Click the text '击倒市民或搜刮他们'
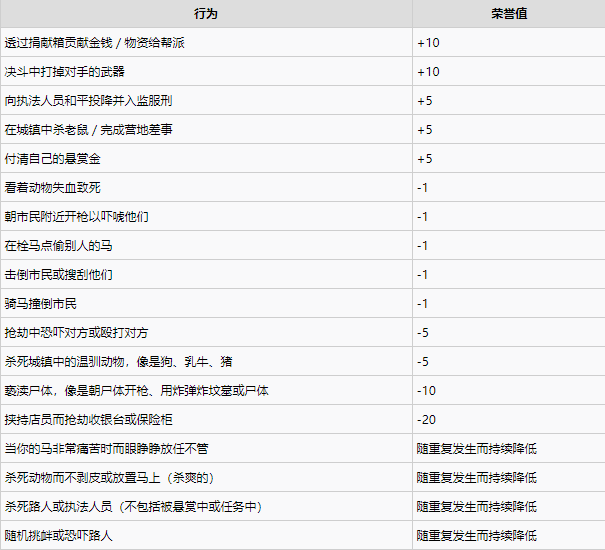605x550 pixels. pos(59,274)
